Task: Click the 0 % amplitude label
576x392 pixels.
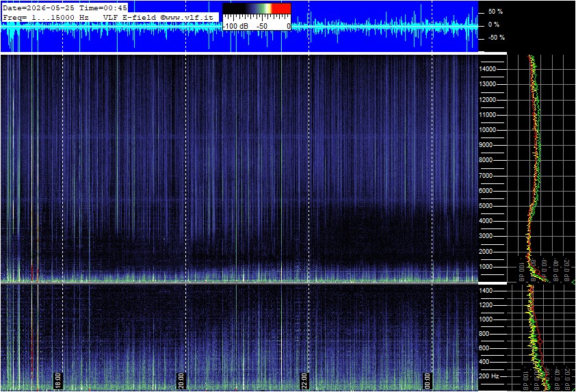Action: coord(494,25)
